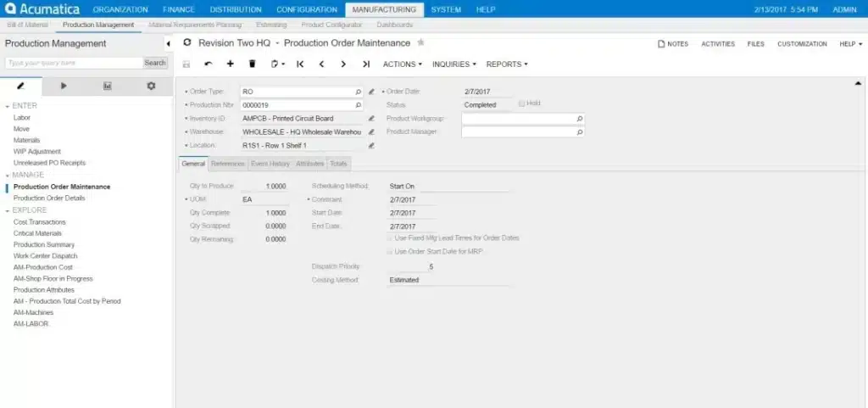Viewport: 868px width, 408px height.
Task: Open the MANUFACTURING top menu
Action: click(384, 9)
